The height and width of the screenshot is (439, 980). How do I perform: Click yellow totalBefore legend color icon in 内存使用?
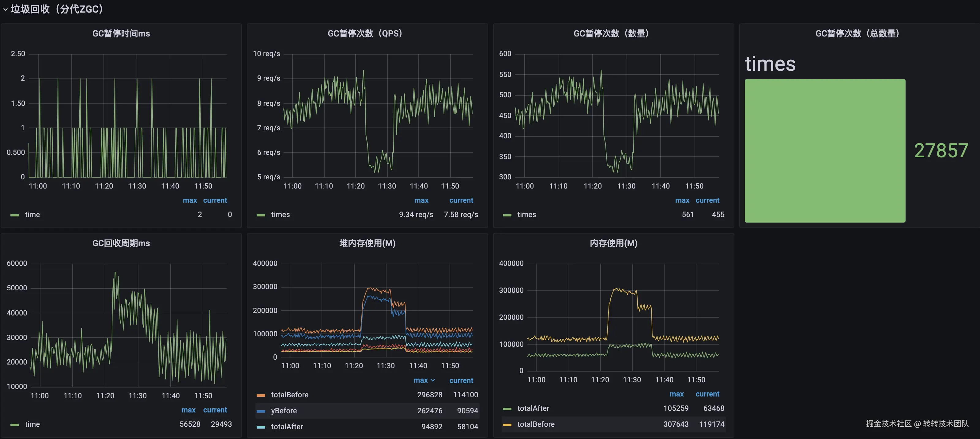[x=507, y=425]
